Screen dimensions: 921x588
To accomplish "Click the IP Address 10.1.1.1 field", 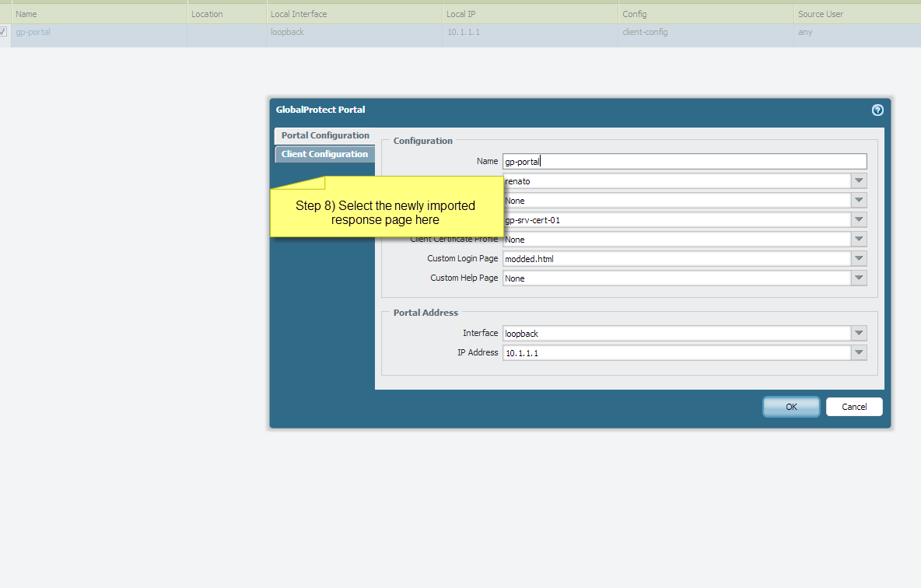I will 677,352.
